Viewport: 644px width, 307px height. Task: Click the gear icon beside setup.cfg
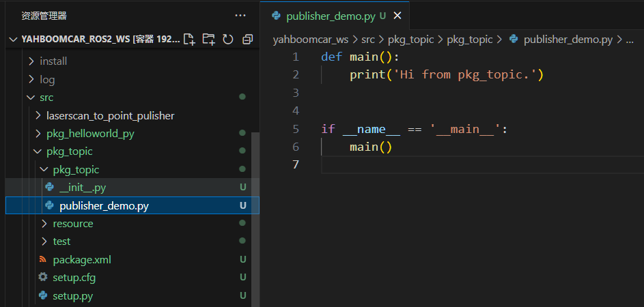43,278
